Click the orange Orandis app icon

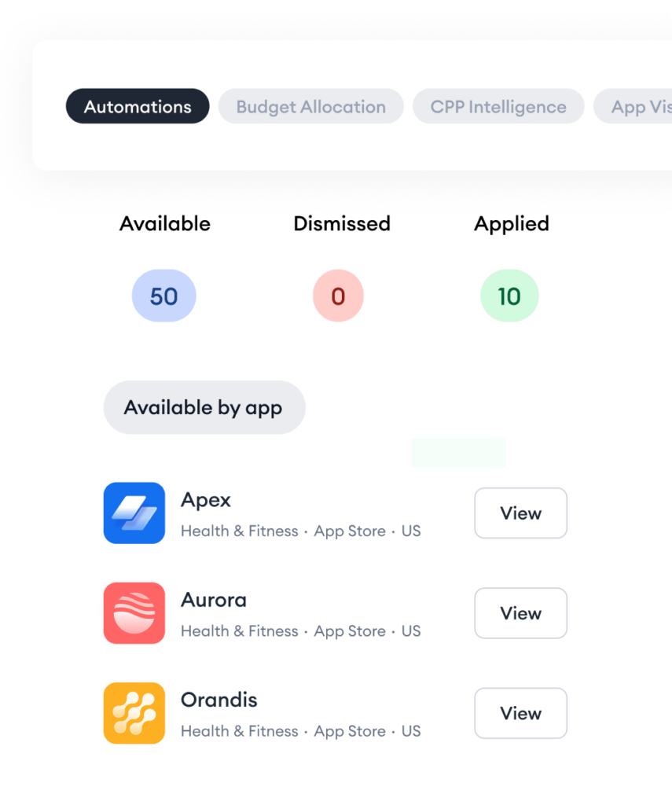134,713
